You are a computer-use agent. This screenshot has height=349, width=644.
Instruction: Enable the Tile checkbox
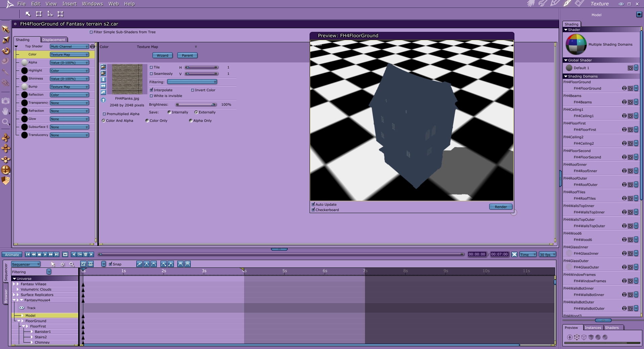[x=151, y=67]
